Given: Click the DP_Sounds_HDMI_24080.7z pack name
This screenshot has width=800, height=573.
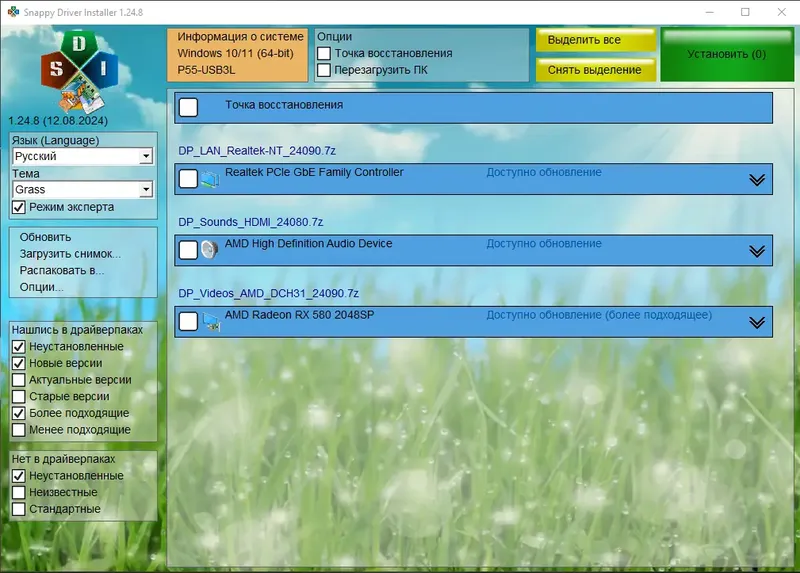Looking at the screenshot, I should (251, 222).
